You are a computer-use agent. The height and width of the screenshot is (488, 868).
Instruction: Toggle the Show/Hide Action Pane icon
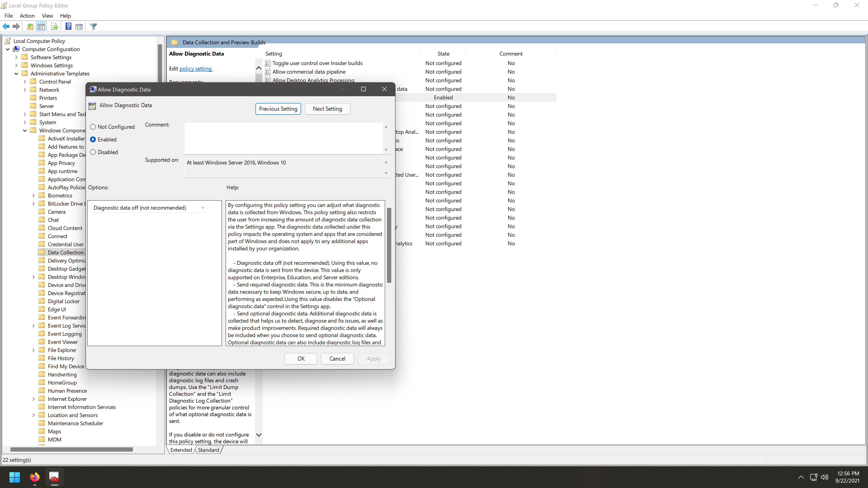[79, 26]
